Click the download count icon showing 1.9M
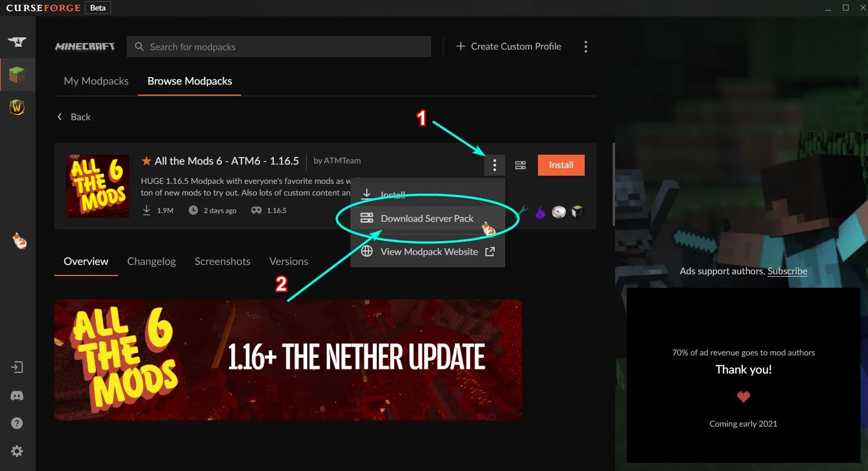The width and height of the screenshot is (868, 471). pos(147,210)
